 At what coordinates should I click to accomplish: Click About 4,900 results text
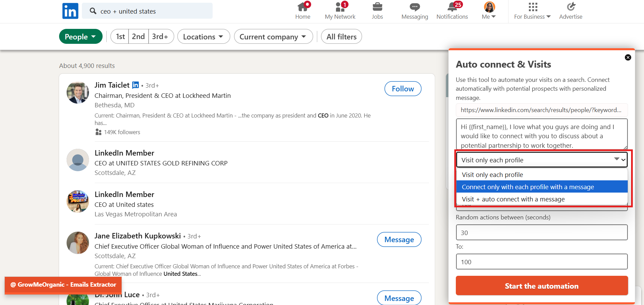pos(87,66)
